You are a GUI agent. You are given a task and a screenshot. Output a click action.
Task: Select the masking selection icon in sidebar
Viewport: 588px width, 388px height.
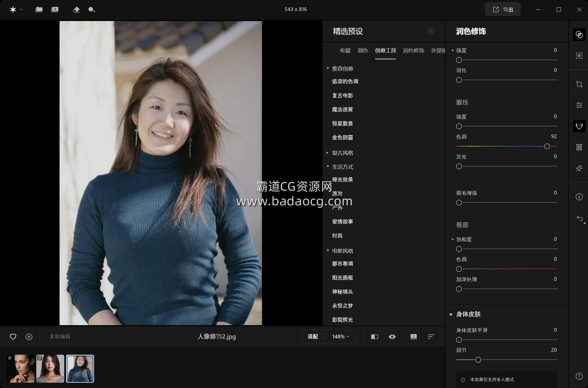[x=579, y=55]
